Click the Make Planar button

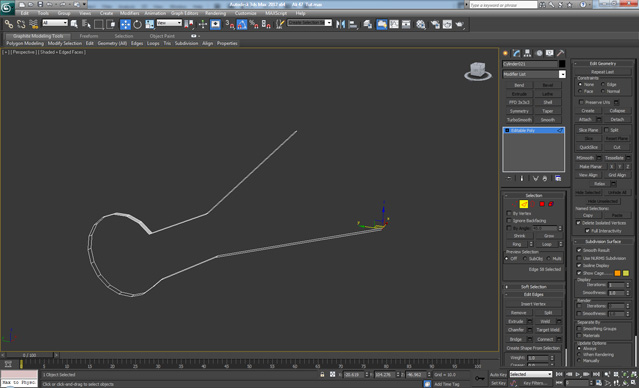tap(591, 166)
